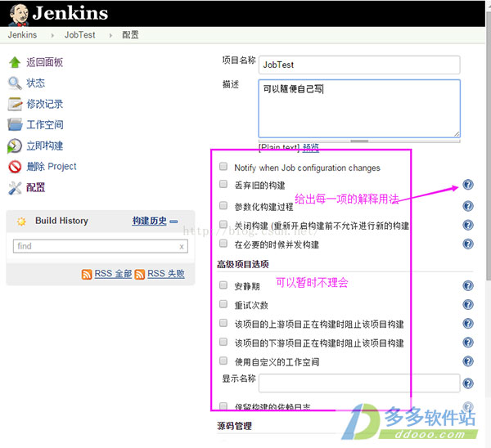Image resolution: width=491 pixels, height=448 pixels.
Task: Click the green up-arrow 返回面板 icon
Action: click(15, 62)
